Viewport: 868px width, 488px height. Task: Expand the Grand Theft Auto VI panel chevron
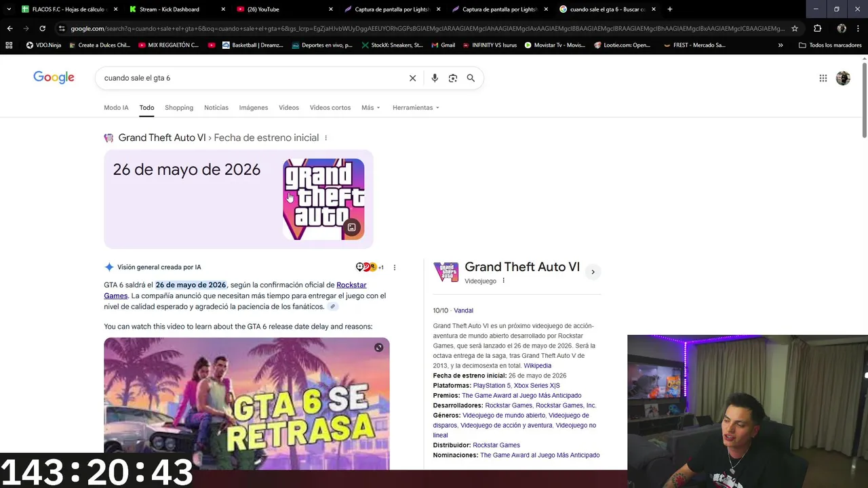point(593,272)
